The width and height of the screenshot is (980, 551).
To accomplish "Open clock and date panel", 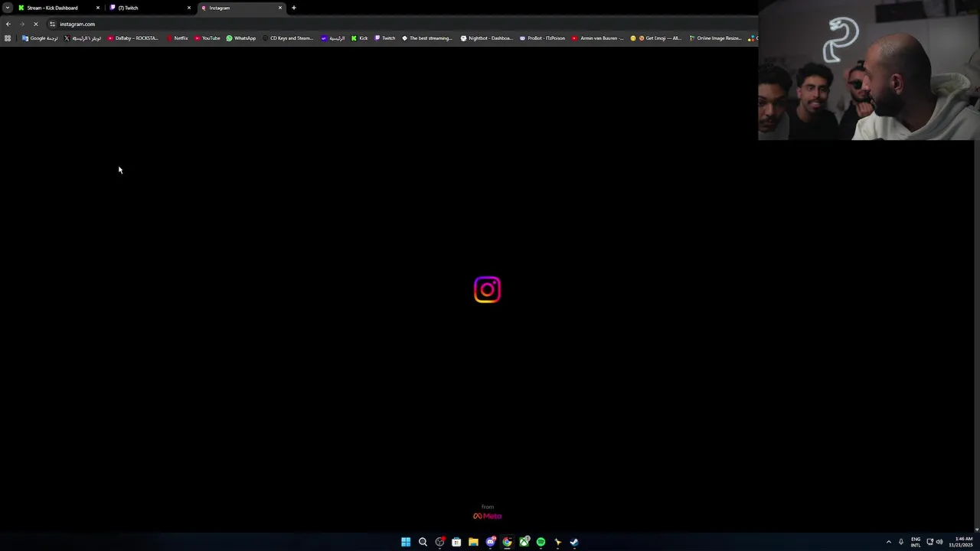I will click(961, 542).
